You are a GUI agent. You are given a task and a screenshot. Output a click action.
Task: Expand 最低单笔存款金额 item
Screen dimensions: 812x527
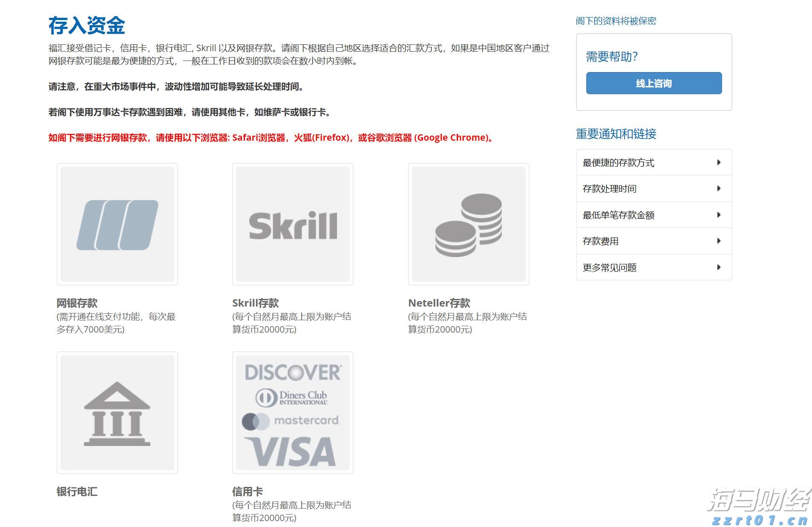tap(653, 215)
